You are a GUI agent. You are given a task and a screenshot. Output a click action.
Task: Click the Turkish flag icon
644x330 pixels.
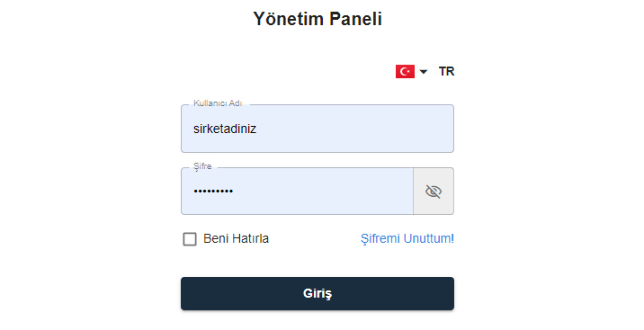pos(405,71)
